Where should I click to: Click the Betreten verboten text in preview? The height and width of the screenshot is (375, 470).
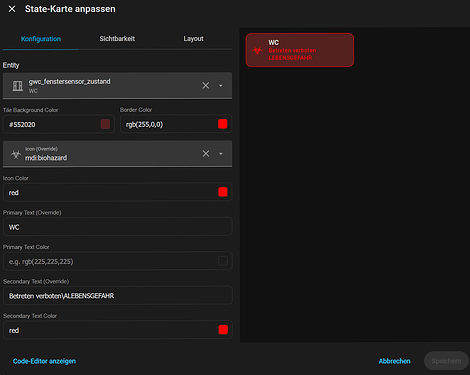(x=292, y=50)
